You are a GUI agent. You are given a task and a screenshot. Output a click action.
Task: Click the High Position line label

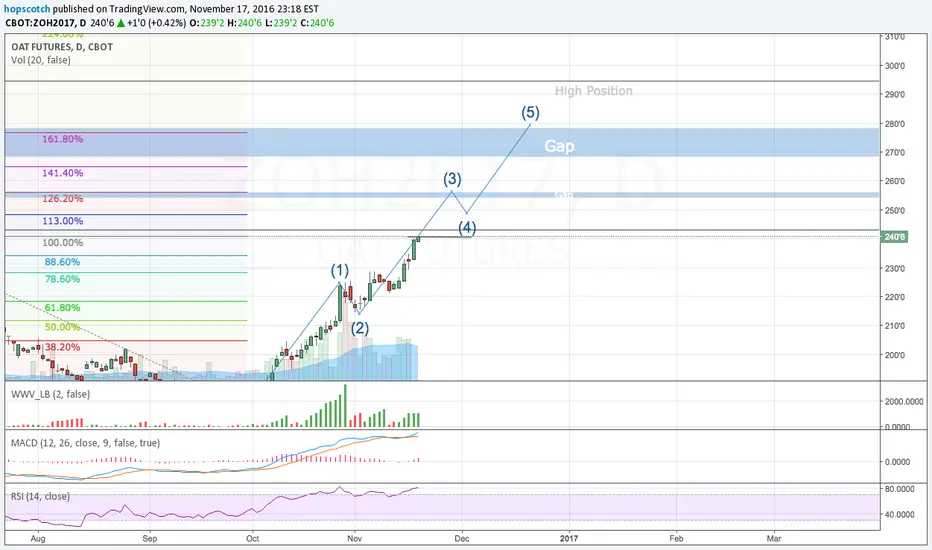click(x=594, y=91)
